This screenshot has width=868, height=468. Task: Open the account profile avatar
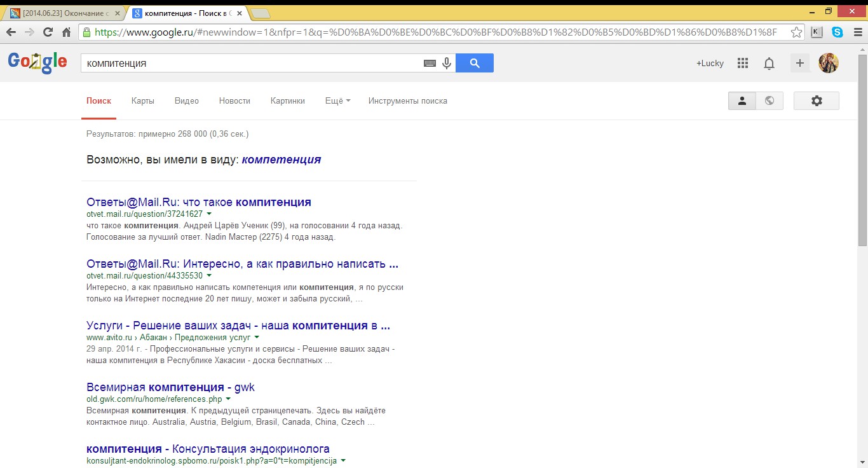click(829, 63)
